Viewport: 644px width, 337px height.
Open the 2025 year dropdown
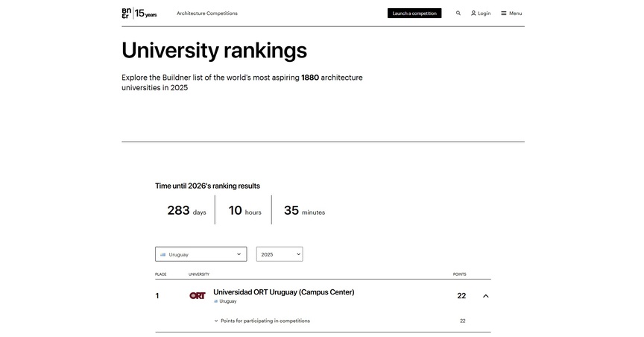[280, 254]
